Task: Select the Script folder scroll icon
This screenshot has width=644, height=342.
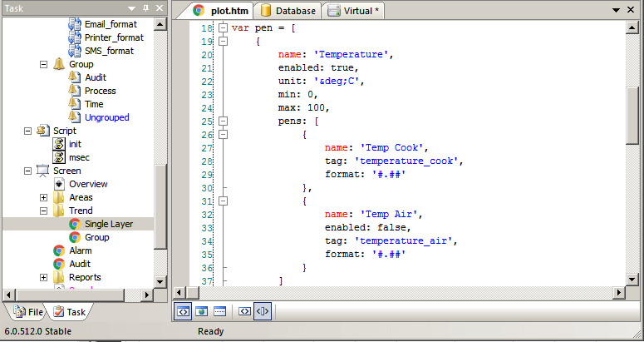Action: [43, 131]
